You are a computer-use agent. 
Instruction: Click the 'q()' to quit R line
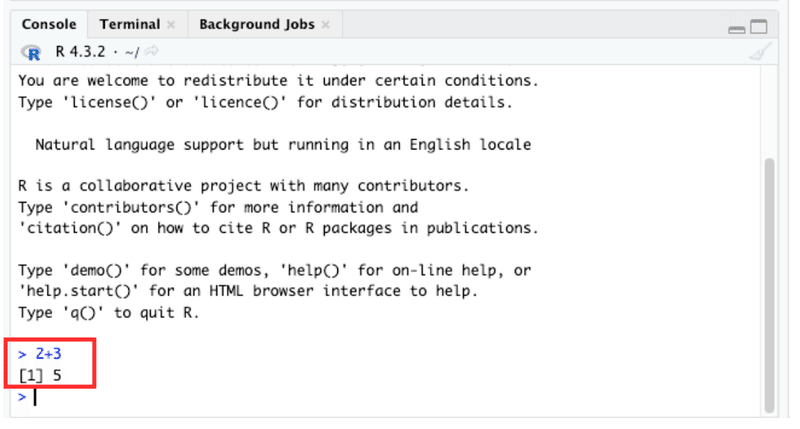pos(109,312)
